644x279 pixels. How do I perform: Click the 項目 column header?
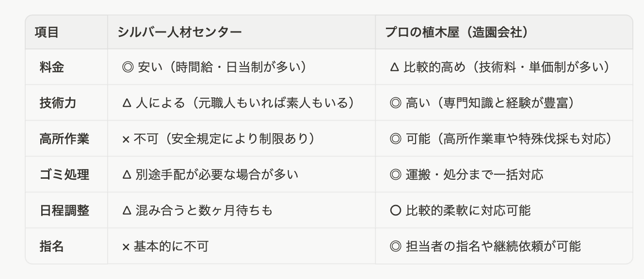tap(47, 32)
